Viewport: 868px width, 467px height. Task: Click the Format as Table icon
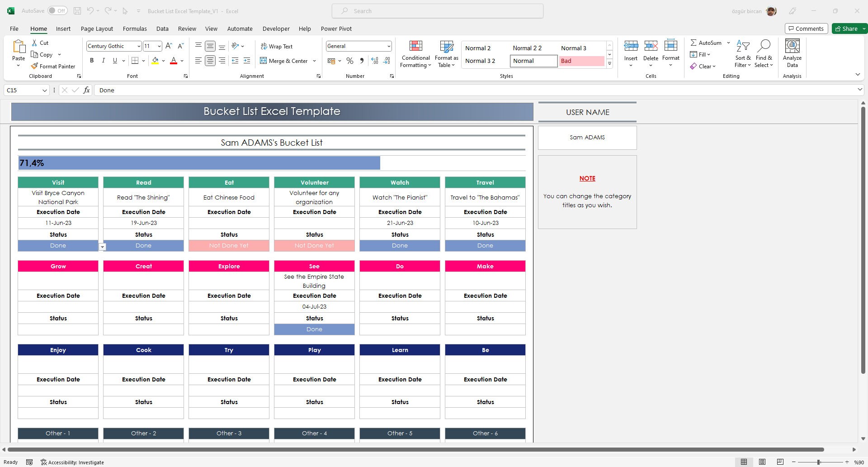(x=446, y=53)
